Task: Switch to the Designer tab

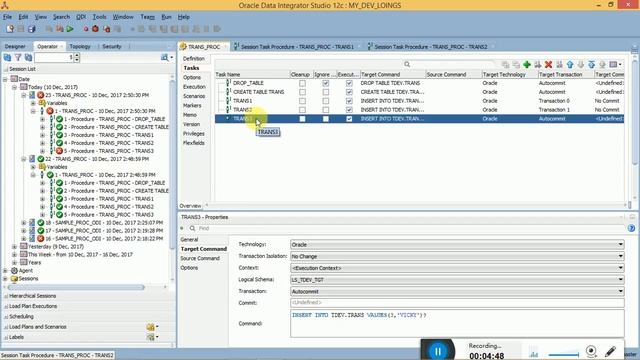Action: pyautogui.click(x=15, y=47)
